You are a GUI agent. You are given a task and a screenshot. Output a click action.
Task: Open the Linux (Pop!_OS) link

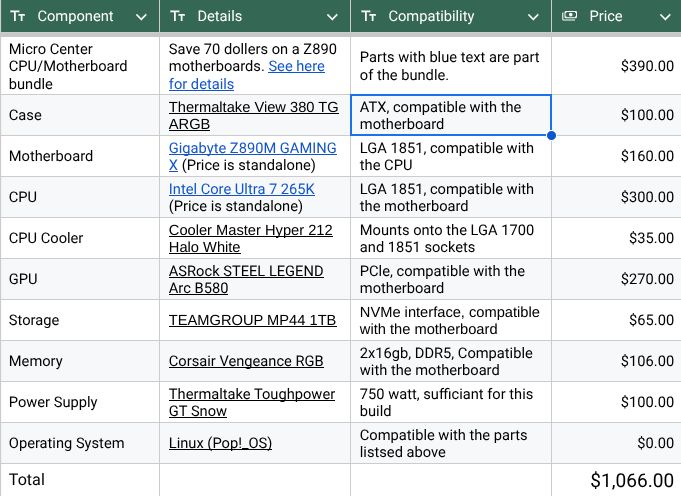(220, 443)
